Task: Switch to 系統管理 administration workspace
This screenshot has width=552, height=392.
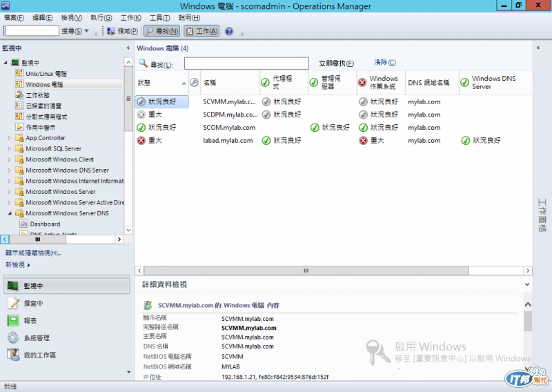Action: pos(66,337)
